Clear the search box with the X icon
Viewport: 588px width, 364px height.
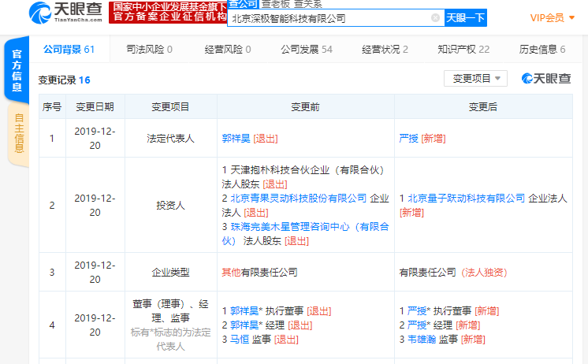click(435, 17)
